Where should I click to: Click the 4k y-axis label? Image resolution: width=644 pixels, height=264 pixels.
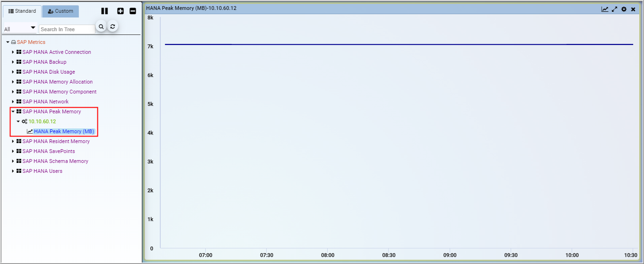pos(150,133)
